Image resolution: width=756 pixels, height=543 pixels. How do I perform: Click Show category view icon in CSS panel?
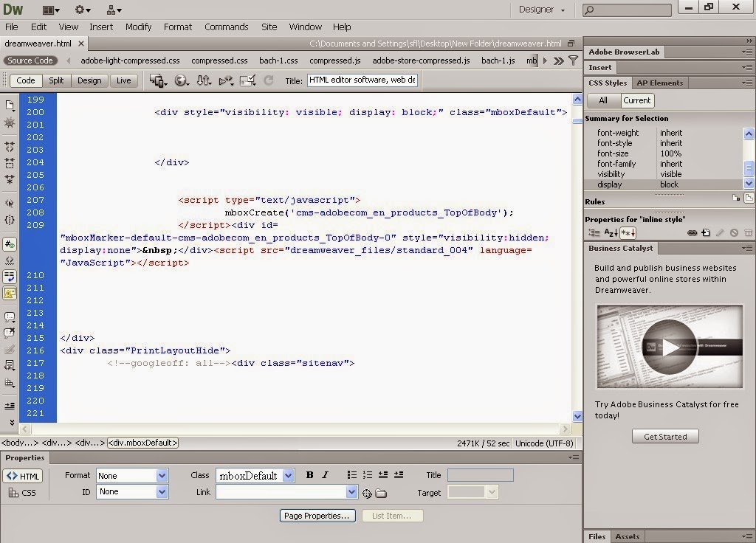click(594, 233)
